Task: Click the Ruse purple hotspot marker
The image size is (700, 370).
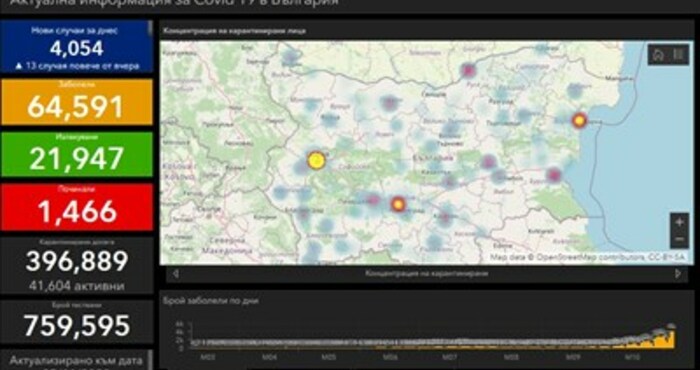Action: 468,70
